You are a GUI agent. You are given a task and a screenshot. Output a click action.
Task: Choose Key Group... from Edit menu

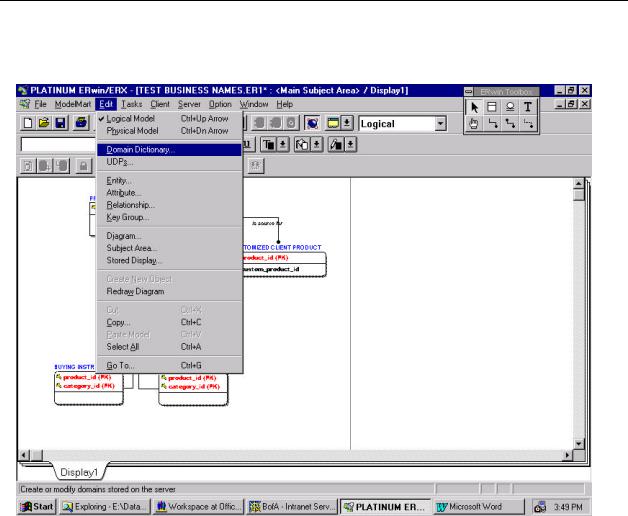[169, 218]
